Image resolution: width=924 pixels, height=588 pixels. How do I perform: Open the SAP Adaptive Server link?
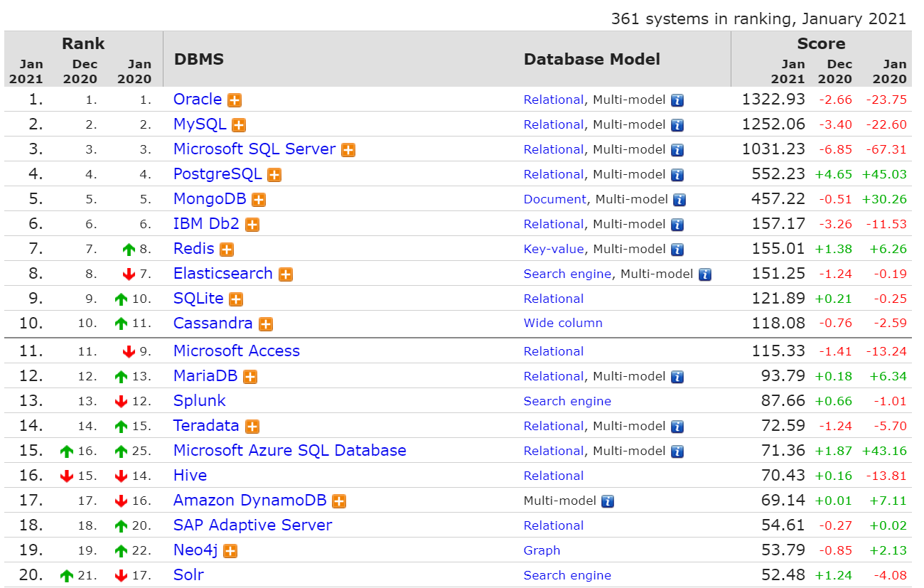point(252,525)
